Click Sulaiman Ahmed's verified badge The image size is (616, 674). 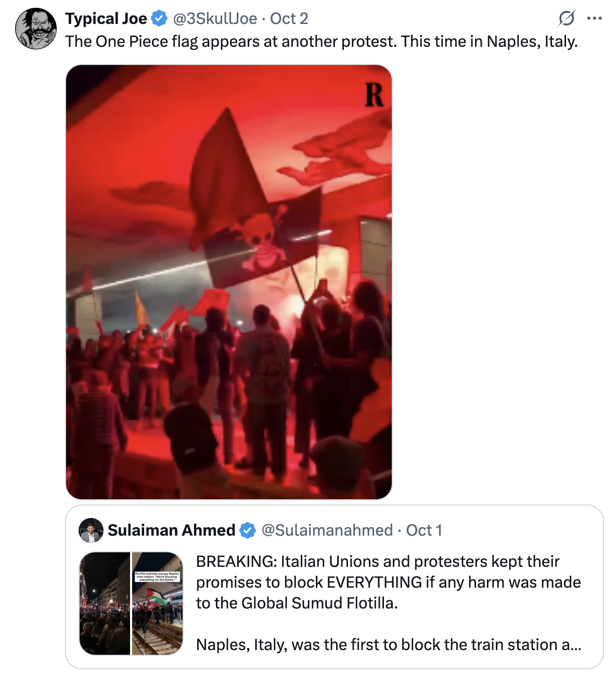tap(248, 530)
